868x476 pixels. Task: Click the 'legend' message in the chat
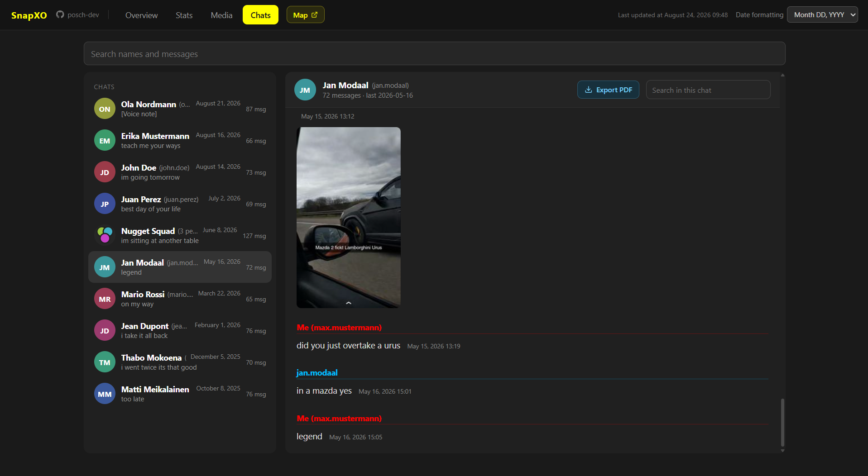click(x=309, y=437)
